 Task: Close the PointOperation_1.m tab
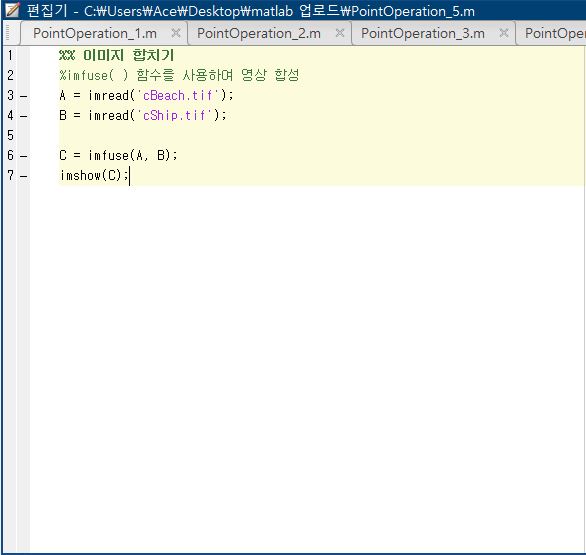(x=176, y=33)
